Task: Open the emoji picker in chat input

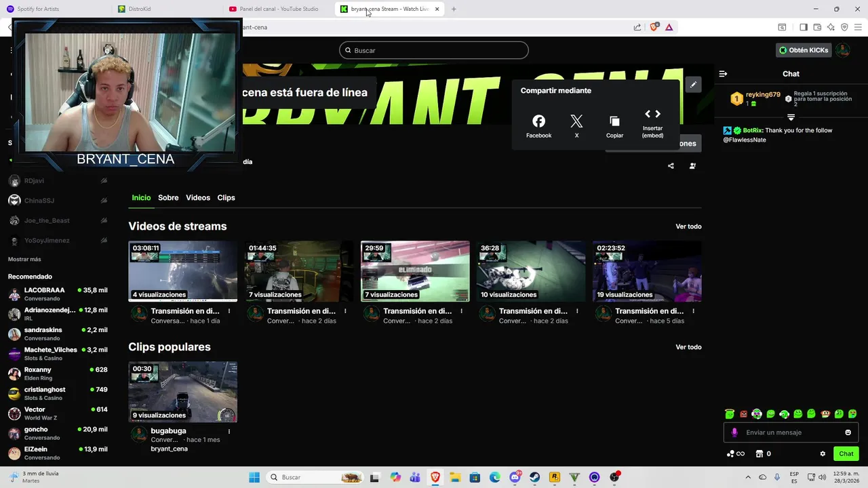Action: (848, 432)
